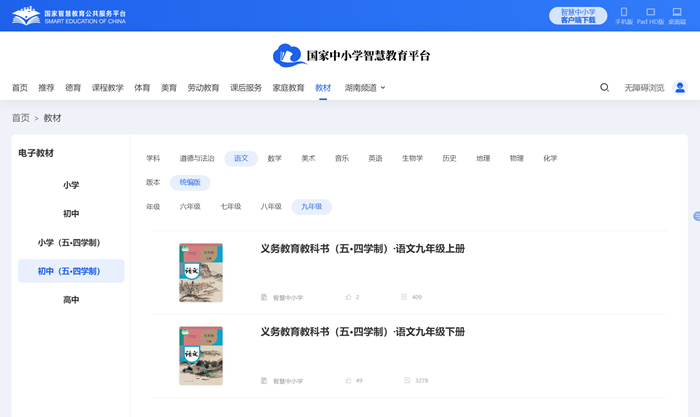Viewport: 700px width, 417px height.
Task: Filter subject by 道德与法治
Action: [197, 158]
